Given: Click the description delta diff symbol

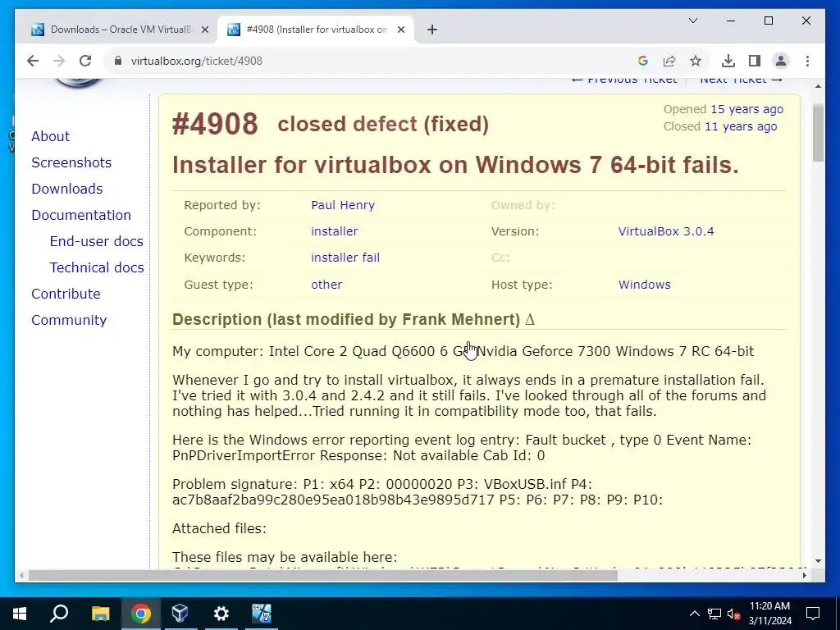Looking at the screenshot, I should point(530,319).
